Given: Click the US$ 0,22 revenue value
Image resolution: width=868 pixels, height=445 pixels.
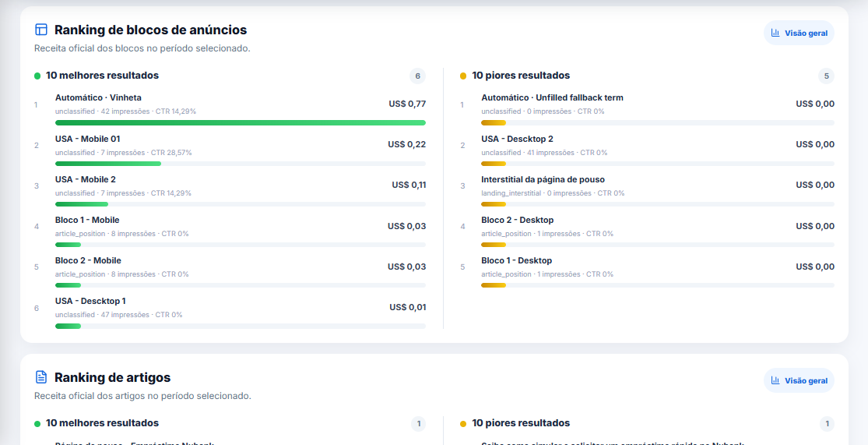Looking at the screenshot, I should [x=407, y=145].
